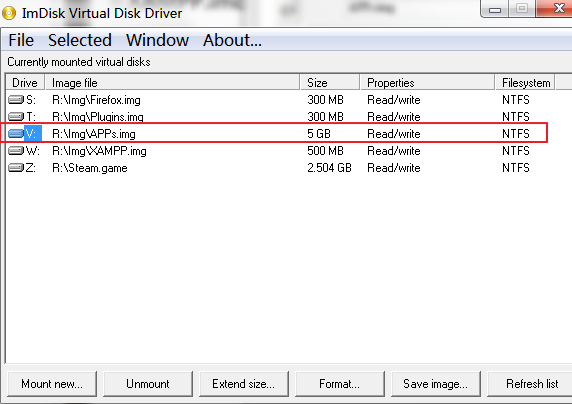Sort by the Properties column header
The image size is (572, 404).
[428, 83]
